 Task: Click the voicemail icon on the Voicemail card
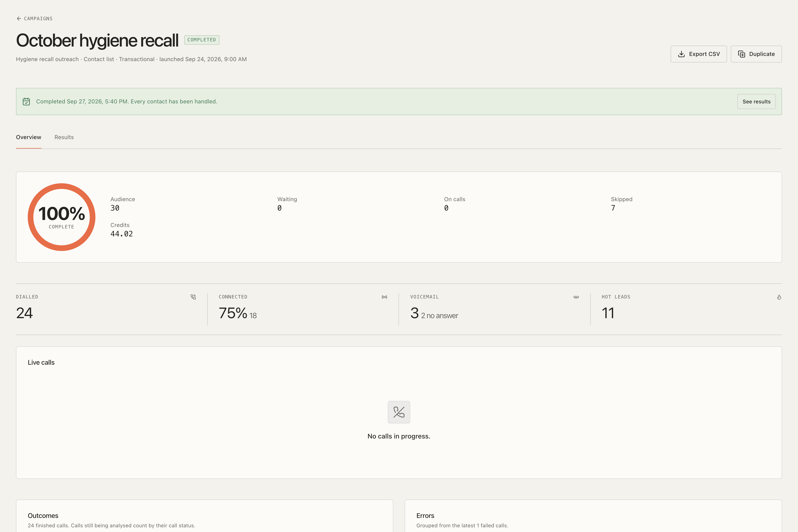pyautogui.click(x=576, y=297)
